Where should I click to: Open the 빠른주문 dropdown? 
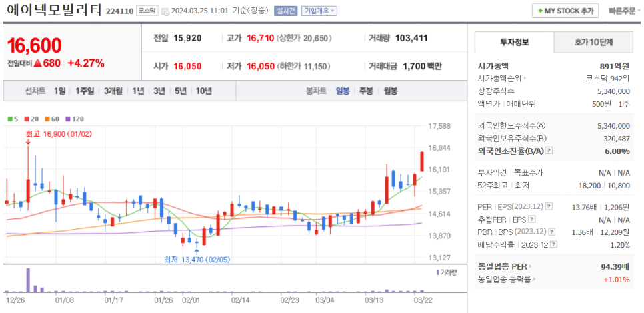(624, 11)
